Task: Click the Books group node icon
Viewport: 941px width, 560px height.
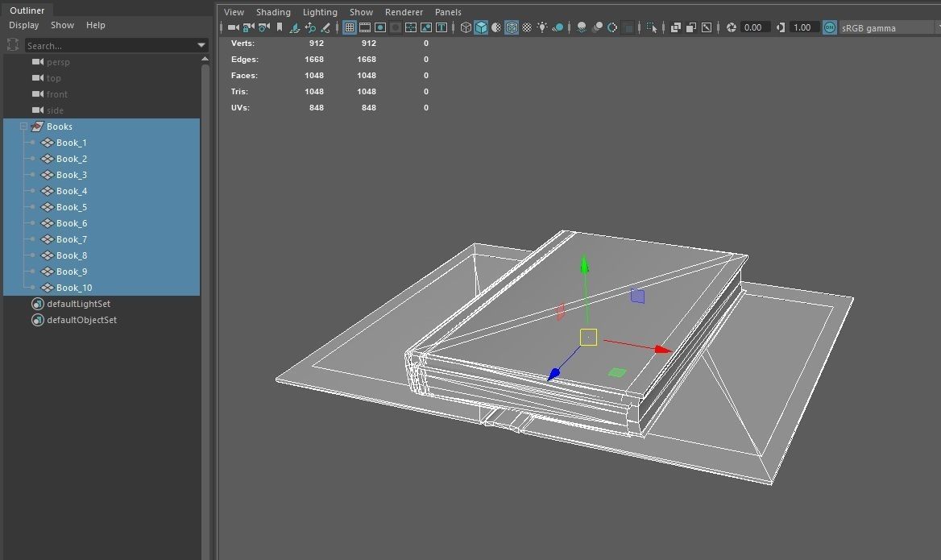Action: [x=37, y=127]
